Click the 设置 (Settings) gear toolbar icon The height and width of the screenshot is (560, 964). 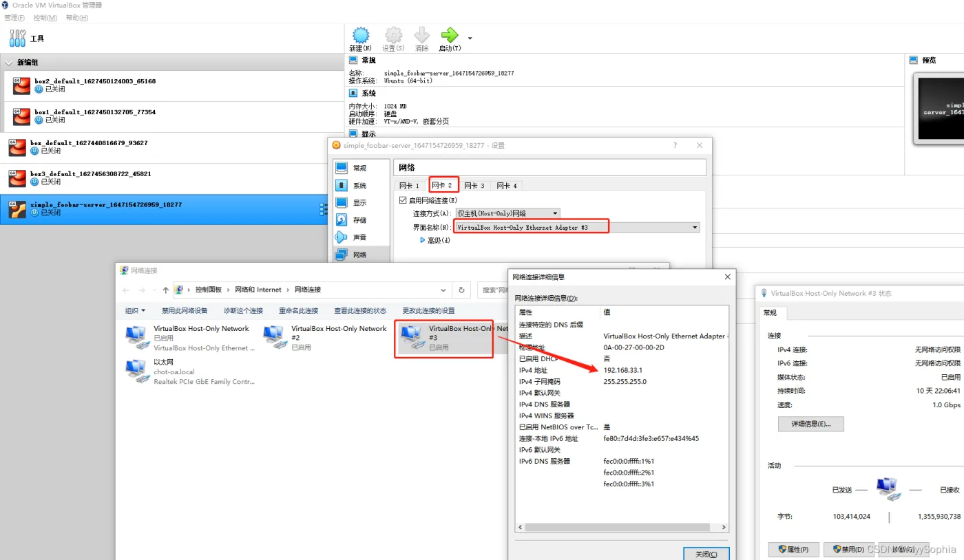(393, 39)
